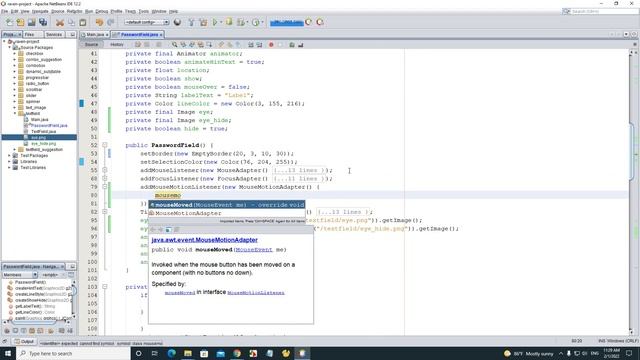Open the Source menu
This screenshot has width=640, height=360.
(x=58, y=11)
